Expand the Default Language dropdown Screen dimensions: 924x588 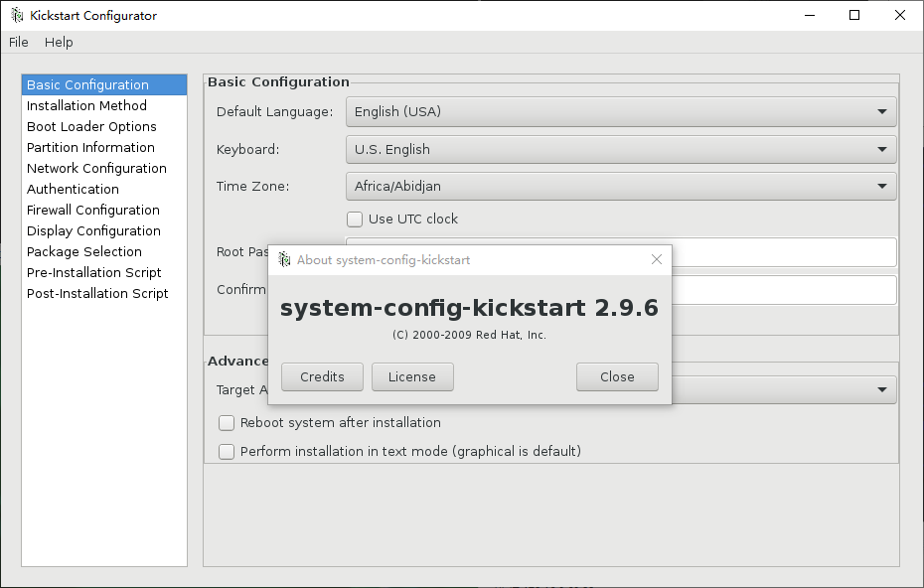tap(621, 112)
